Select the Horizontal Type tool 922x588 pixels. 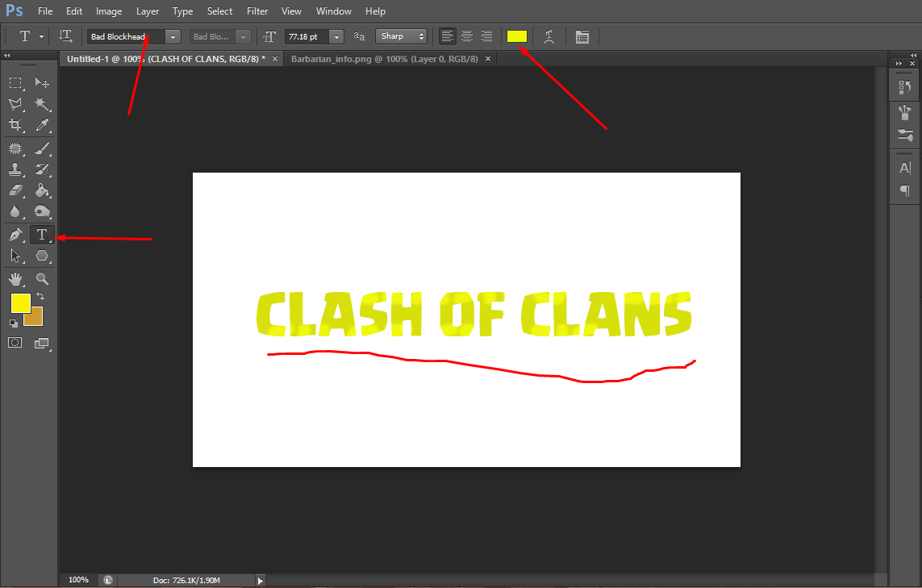tap(41, 235)
